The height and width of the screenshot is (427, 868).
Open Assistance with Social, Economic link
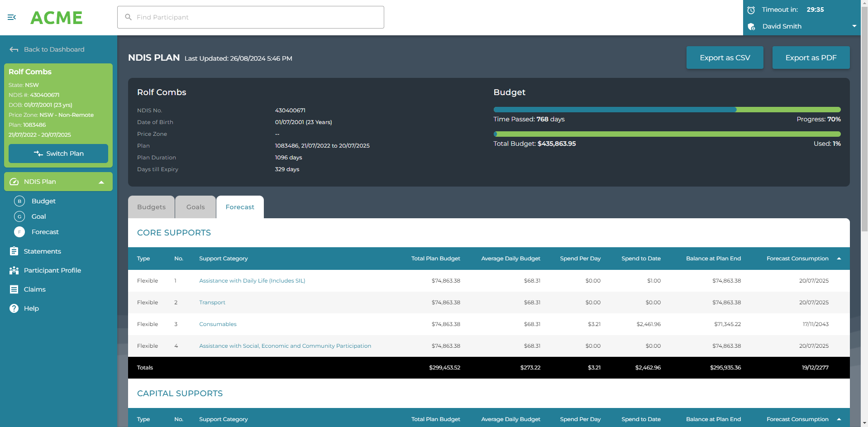point(285,346)
